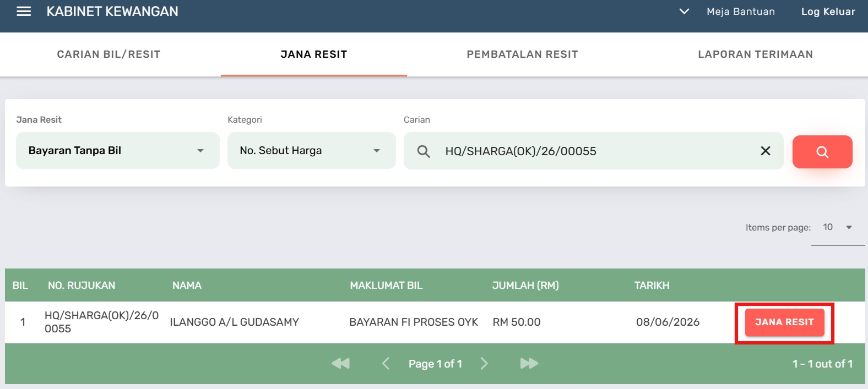This screenshot has width=868, height=389.
Task: Click the JANA RESIT row button
Action: 784,322
